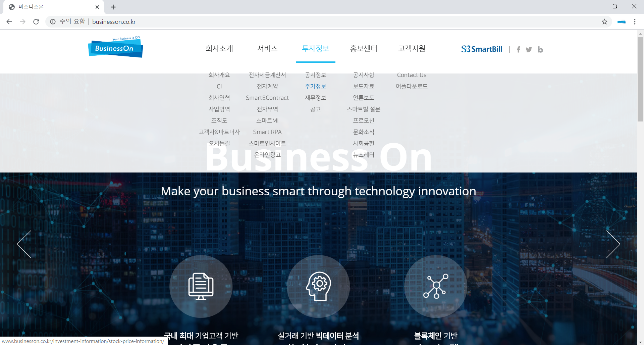Click the browser back arrow
The width and height of the screenshot is (644, 345).
(x=9, y=21)
